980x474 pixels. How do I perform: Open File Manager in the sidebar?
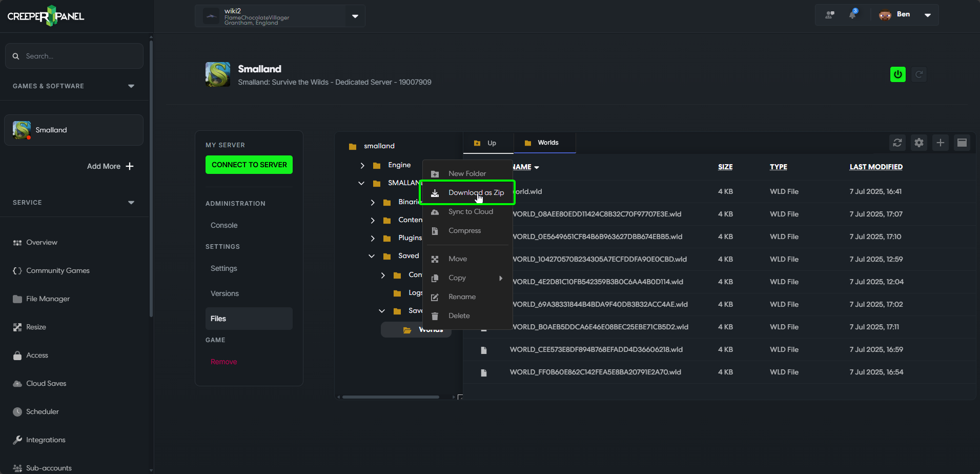(41, 299)
